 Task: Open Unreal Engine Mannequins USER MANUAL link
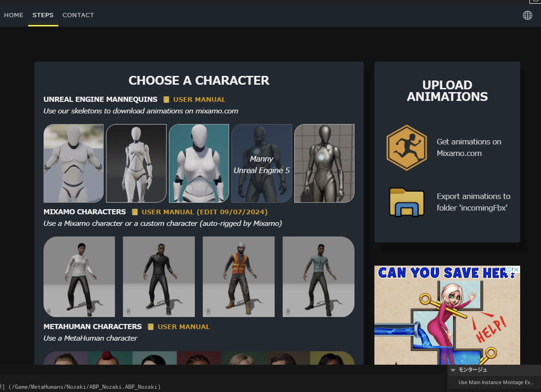tap(199, 100)
